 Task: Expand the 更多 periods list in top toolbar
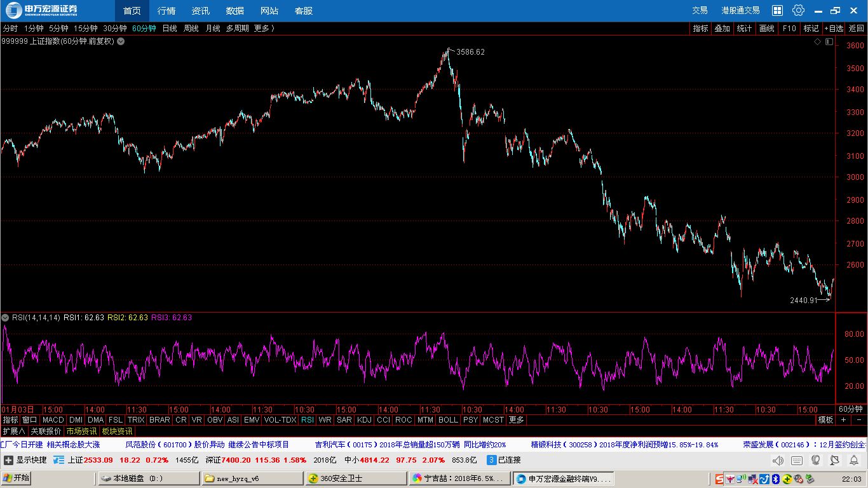point(264,29)
